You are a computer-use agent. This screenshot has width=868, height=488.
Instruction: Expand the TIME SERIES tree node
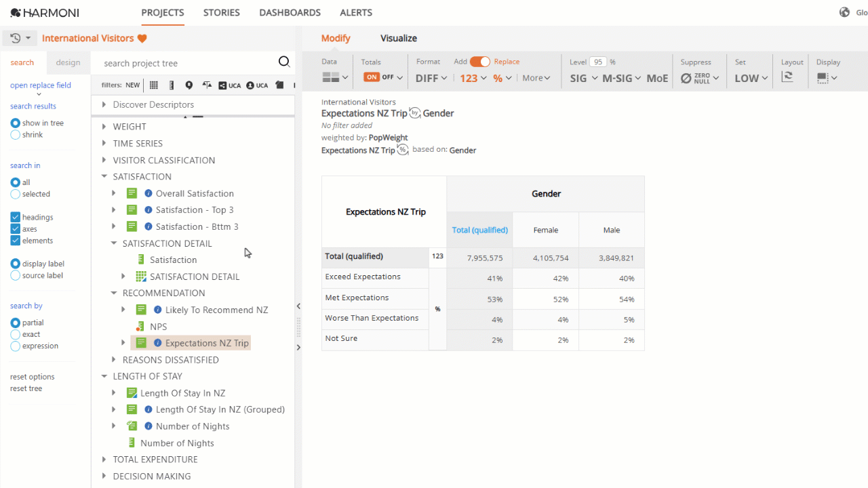(x=104, y=143)
